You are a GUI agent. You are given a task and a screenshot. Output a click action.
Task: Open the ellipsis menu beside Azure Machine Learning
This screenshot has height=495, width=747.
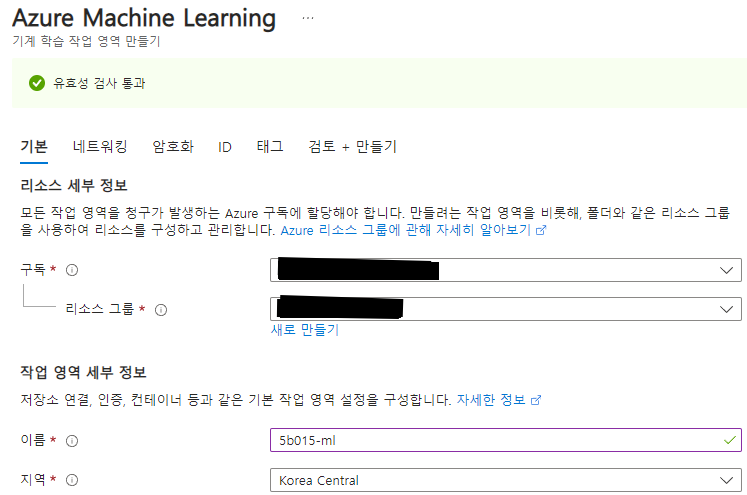308,18
